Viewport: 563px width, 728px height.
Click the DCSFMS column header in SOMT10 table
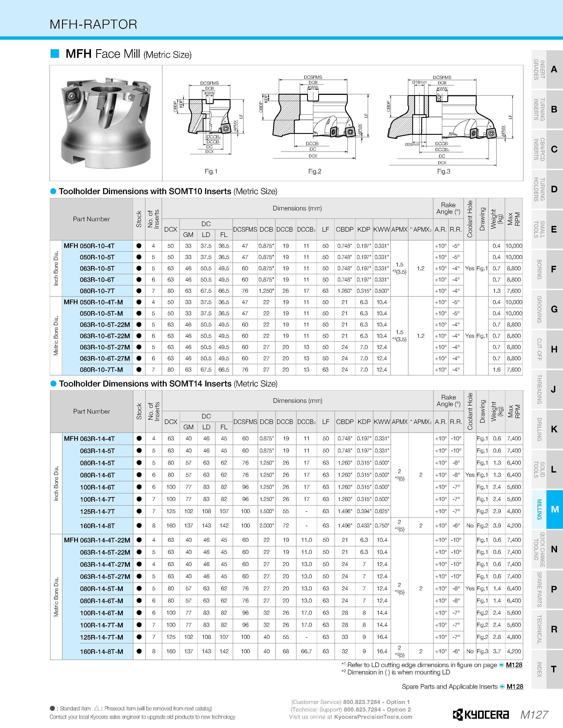pyautogui.click(x=245, y=229)
